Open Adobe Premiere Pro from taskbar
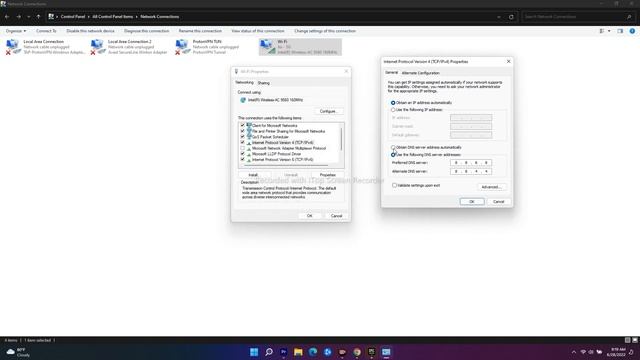 283,352
